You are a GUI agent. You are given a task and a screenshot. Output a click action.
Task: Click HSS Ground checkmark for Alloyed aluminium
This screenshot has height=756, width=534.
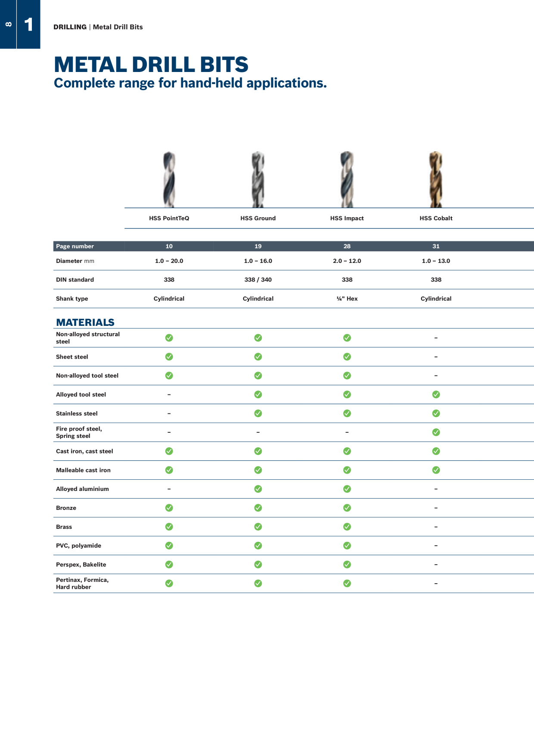click(258, 489)
